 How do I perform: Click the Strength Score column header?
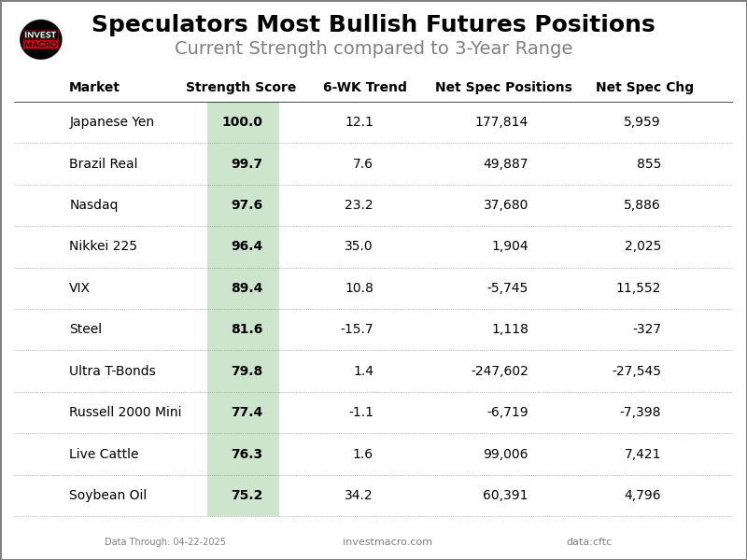[241, 88]
